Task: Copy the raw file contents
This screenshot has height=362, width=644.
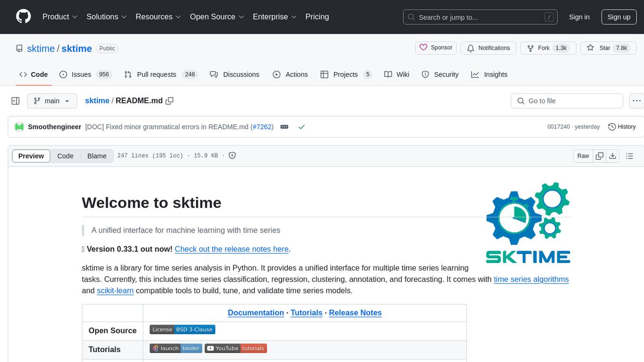Action: click(x=599, y=156)
